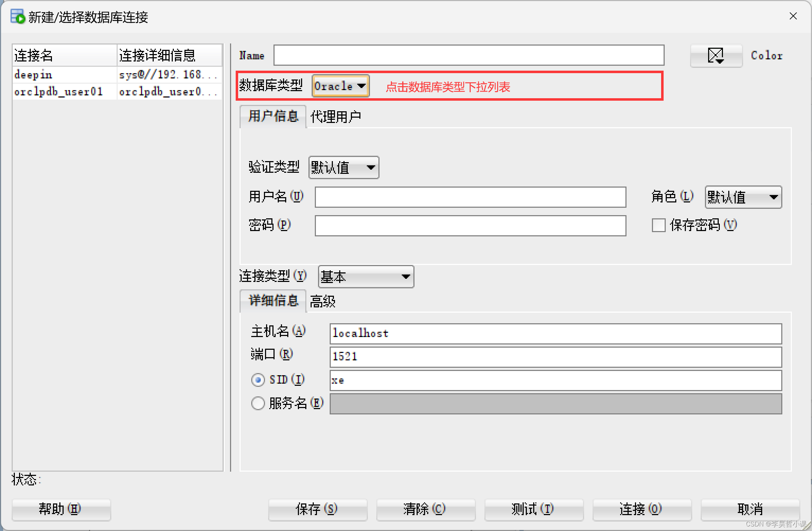Click the database connection icon in title bar
The height and width of the screenshot is (531, 812).
click(x=18, y=17)
